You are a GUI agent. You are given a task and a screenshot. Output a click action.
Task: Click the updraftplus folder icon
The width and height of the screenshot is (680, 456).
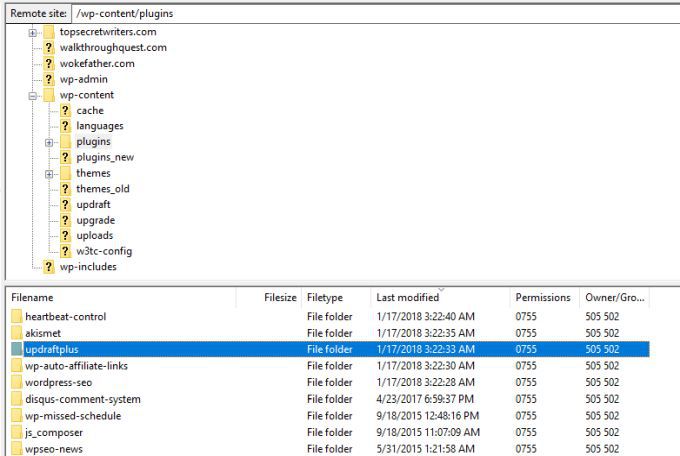pos(16,349)
